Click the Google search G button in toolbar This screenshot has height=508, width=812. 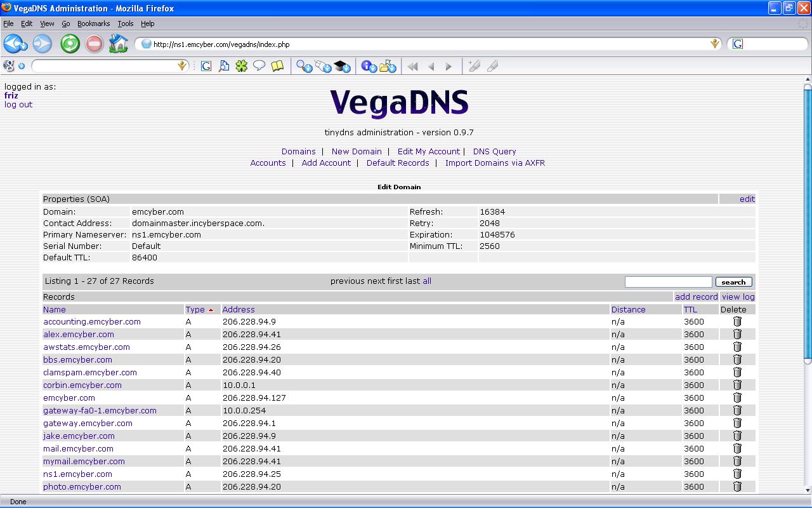point(206,65)
